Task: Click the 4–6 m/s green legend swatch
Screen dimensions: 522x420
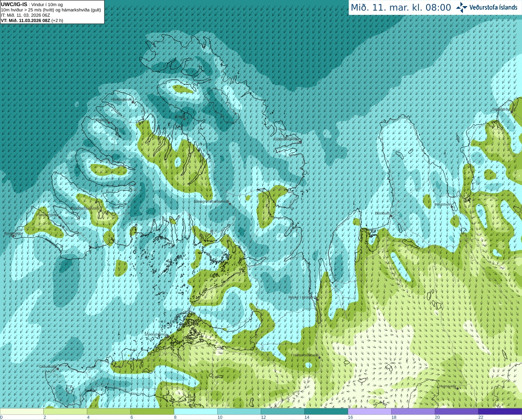Action: [x=109, y=411]
